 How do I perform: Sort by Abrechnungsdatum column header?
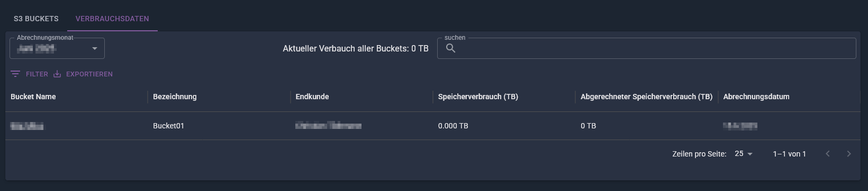(756, 97)
